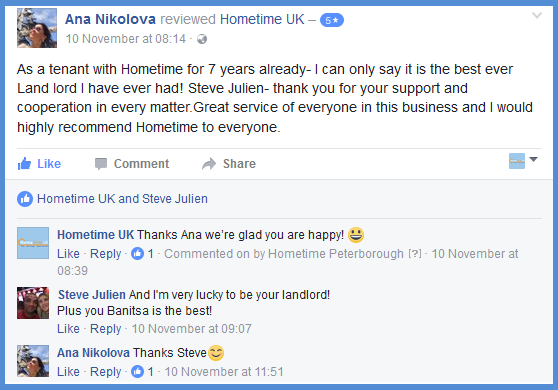558x390 pixels.
Task: Like Steve Julien's comment
Action: click(68, 328)
